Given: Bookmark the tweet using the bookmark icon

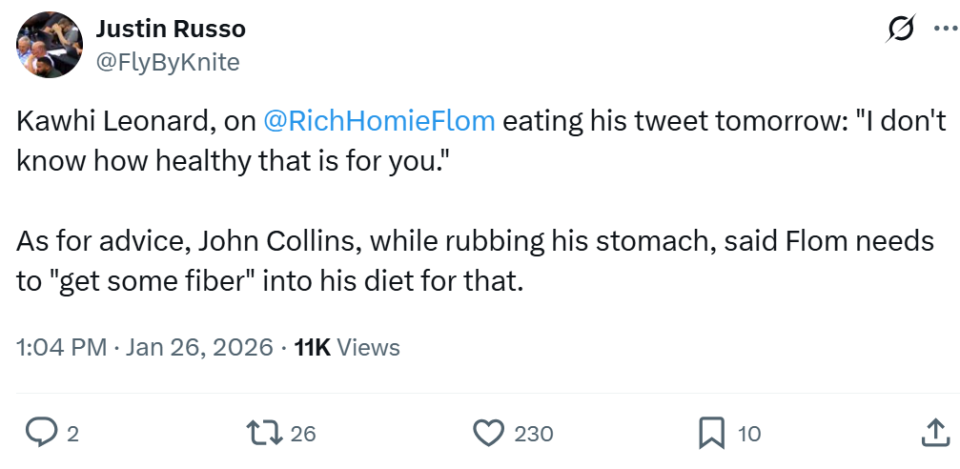Looking at the screenshot, I should click(711, 432).
